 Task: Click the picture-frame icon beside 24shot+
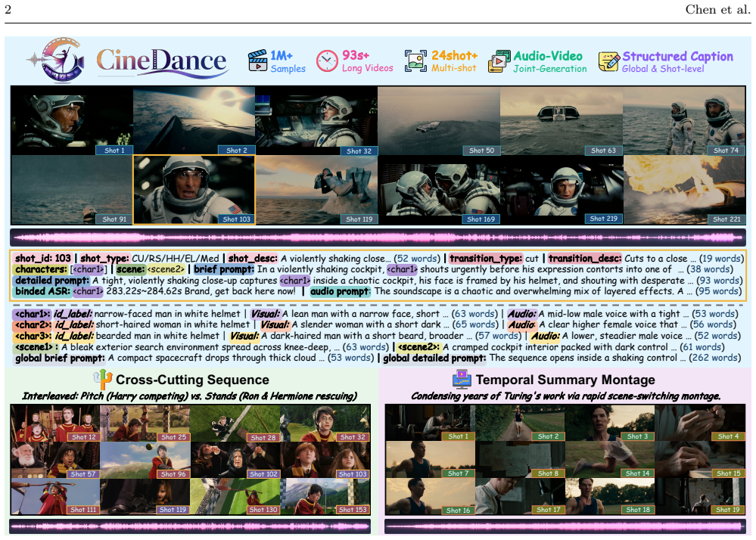click(x=415, y=61)
